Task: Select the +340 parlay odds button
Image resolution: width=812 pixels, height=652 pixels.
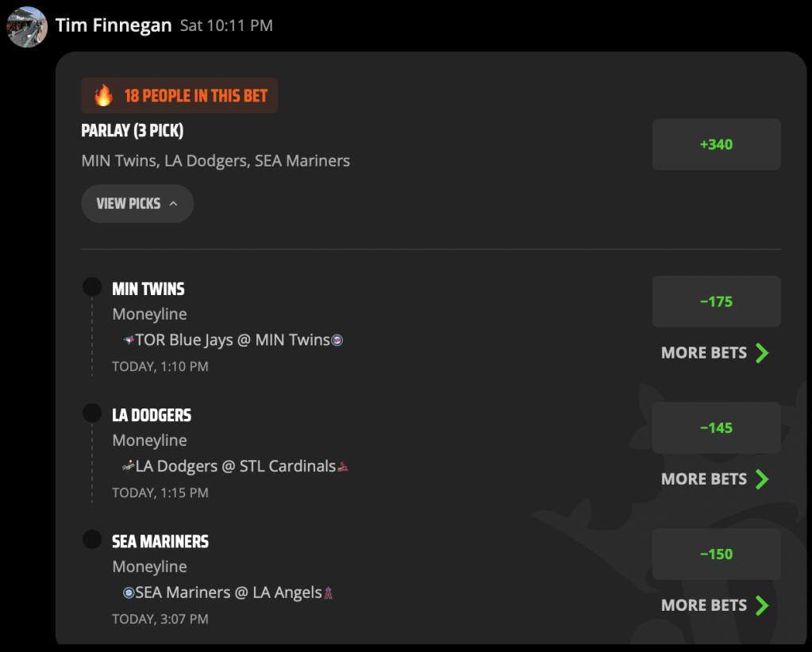Action: click(x=716, y=144)
